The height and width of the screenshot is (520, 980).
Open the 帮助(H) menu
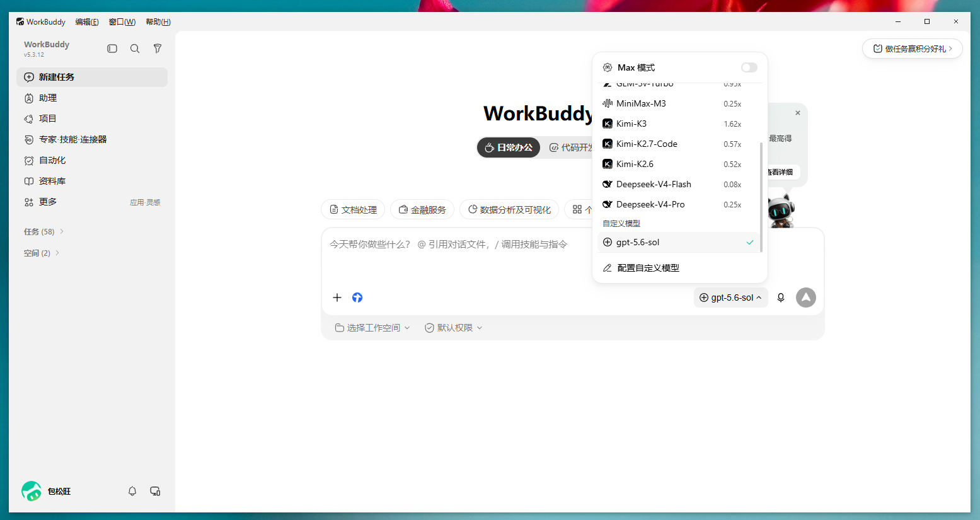(x=158, y=21)
